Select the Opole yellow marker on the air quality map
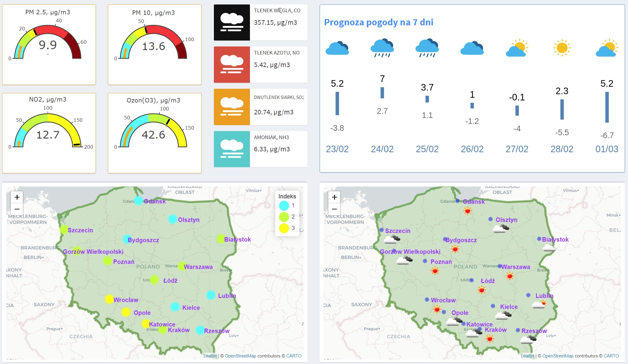The height and width of the screenshot is (364, 628). point(126,312)
